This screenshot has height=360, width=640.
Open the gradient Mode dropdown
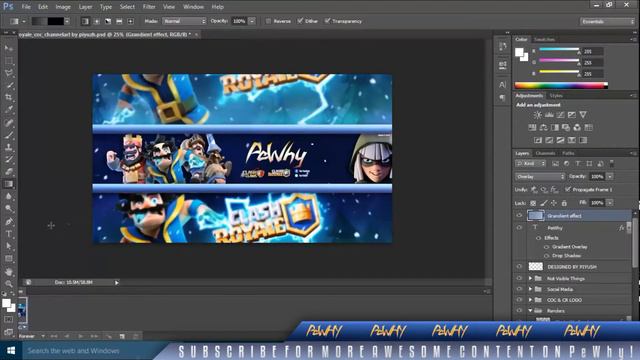click(x=184, y=21)
